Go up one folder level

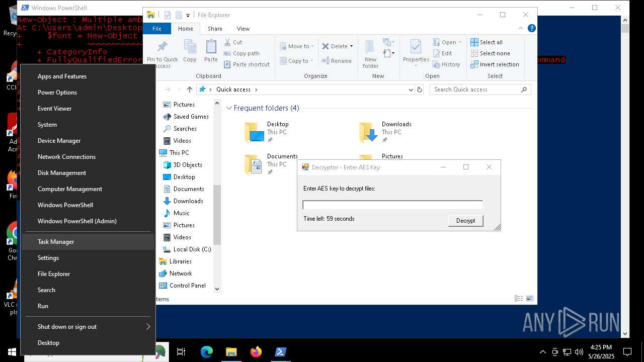pyautogui.click(x=189, y=89)
